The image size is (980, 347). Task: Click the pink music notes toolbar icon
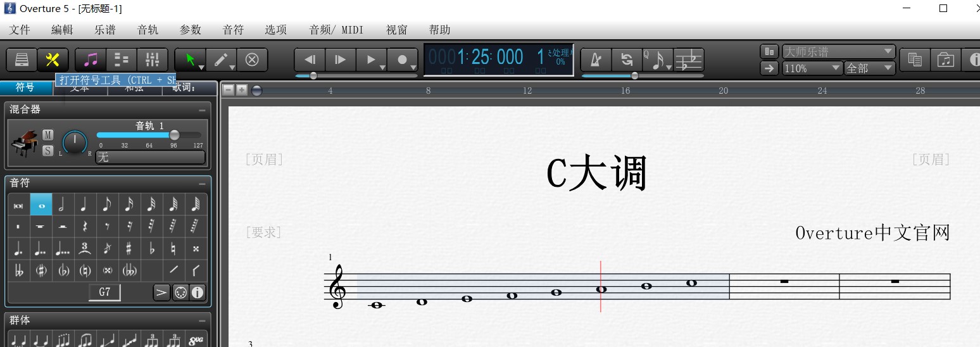[91, 60]
